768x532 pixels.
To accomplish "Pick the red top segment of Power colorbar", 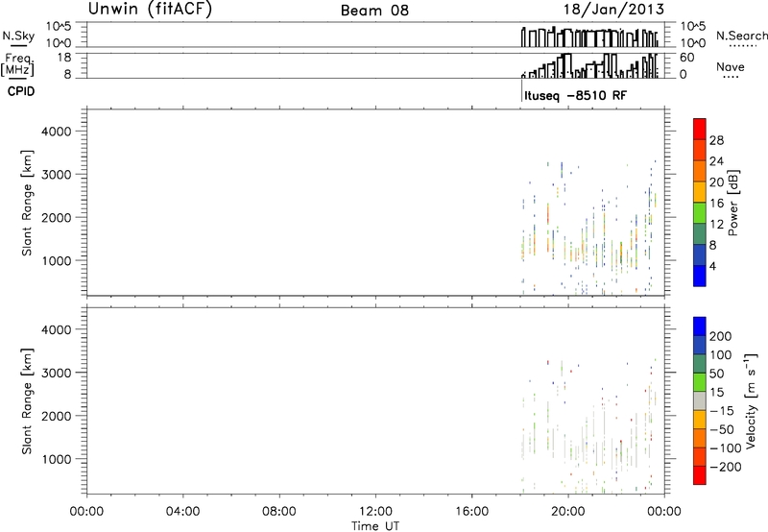I will [x=700, y=130].
